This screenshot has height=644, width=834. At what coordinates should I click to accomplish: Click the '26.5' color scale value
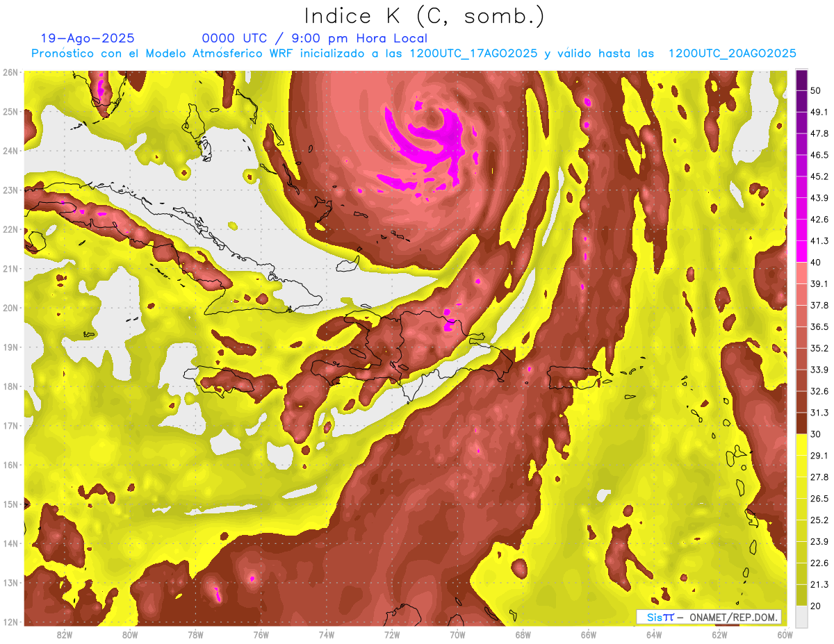(x=819, y=499)
